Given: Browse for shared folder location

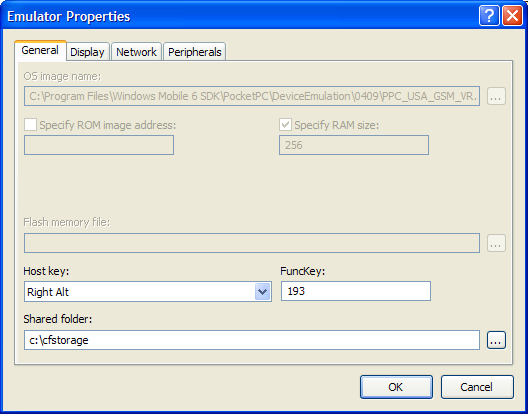Looking at the screenshot, I should point(496,340).
